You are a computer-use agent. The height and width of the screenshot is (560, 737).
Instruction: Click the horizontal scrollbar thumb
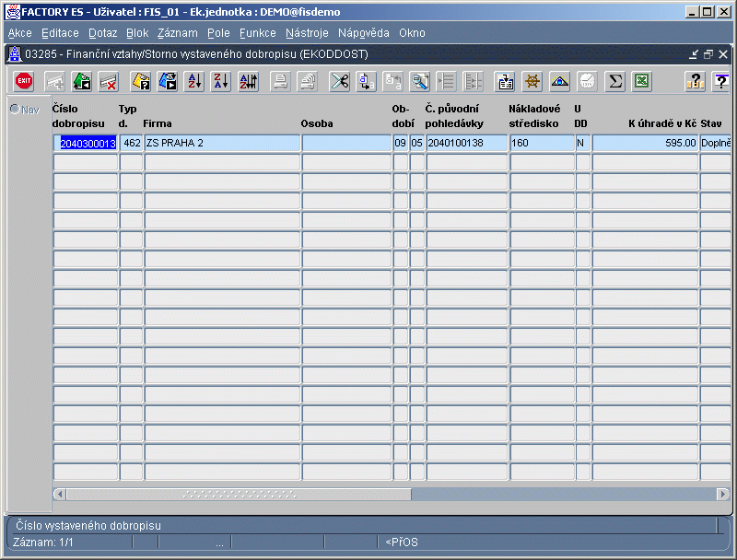(x=239, y=495)
